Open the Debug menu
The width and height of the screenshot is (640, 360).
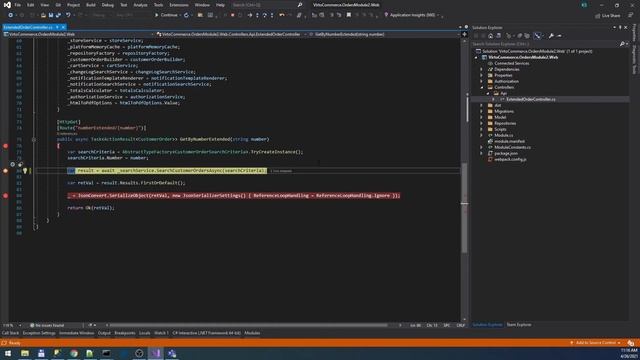coord(108,5)
